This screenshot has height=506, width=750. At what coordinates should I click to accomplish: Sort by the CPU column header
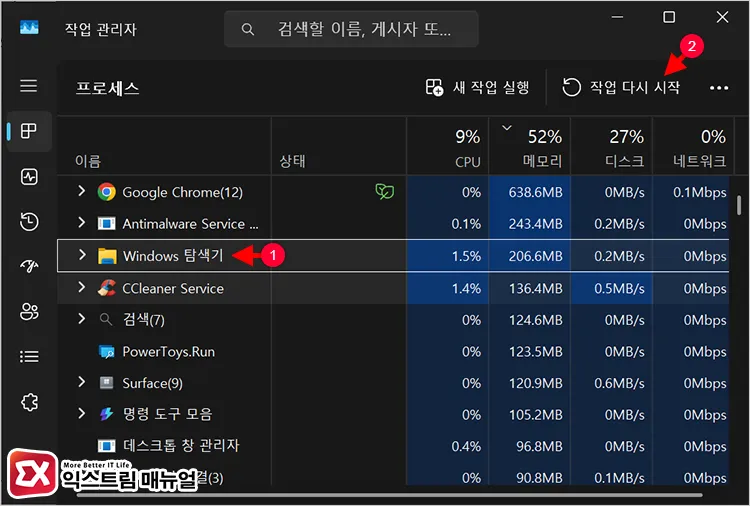448,146
